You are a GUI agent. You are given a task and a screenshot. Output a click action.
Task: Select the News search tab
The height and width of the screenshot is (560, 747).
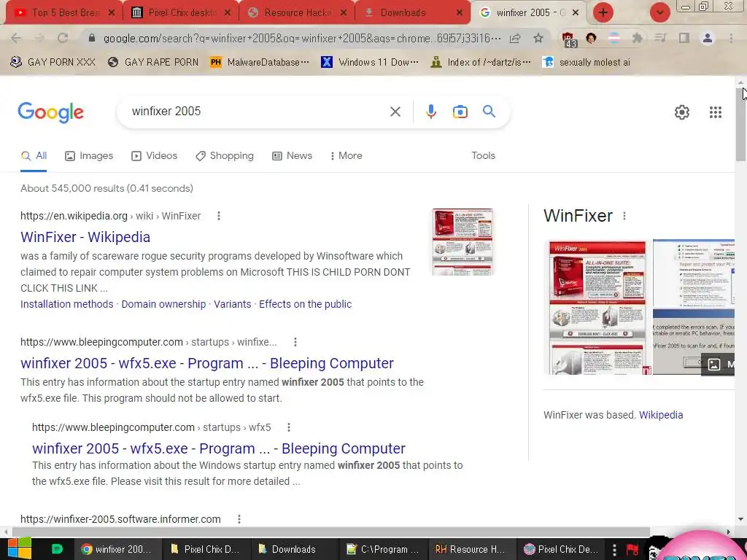click(292, 156)
